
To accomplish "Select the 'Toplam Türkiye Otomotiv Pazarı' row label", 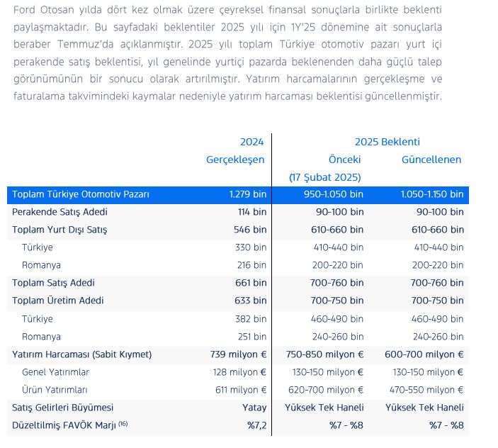I will click(x=81, y=194).
